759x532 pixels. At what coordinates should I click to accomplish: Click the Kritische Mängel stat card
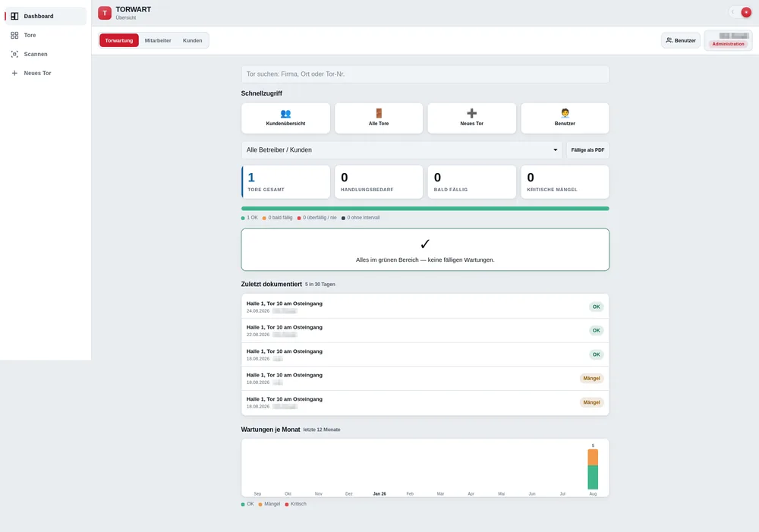point(565,182)
